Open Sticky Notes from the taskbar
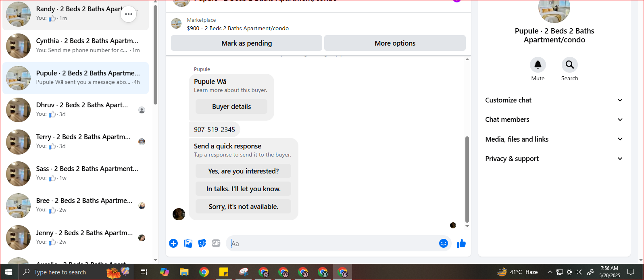This screenshot has width=644, height=280. pos(223,272)
